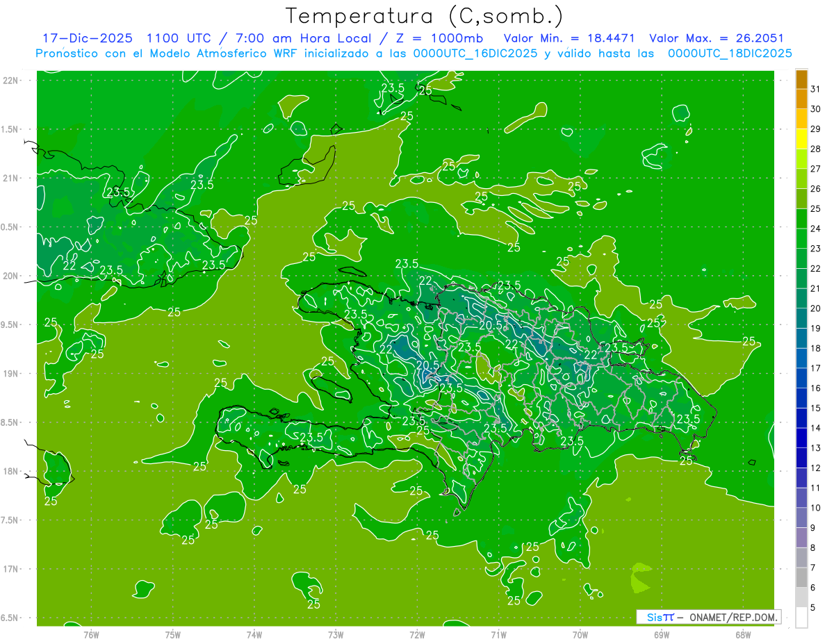Click the color scale label "18"
The width and height of the screenshot is (834, 644).
coord(816,349)
